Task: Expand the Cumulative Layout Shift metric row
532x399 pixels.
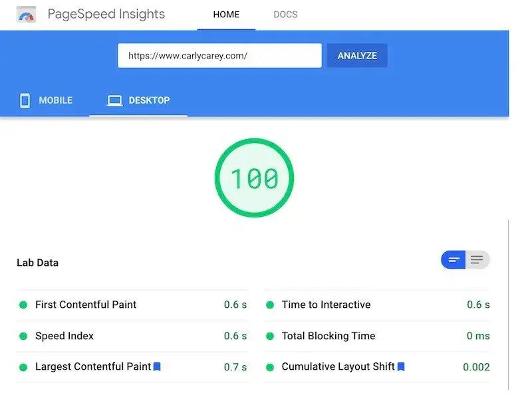Action: [x=377, y=367]
